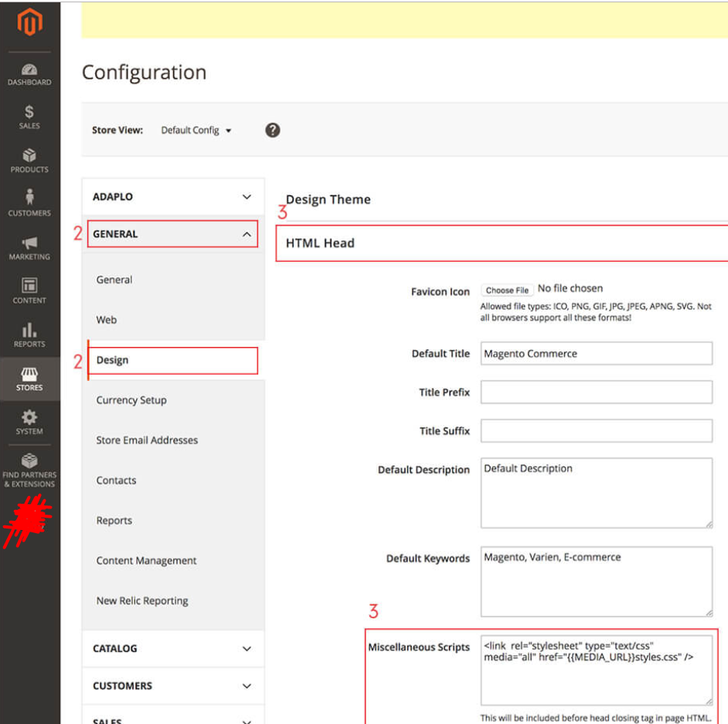Open the Dashboard gauge icon
The height and width of the screenshot is (724, 728).
point(29,70)
